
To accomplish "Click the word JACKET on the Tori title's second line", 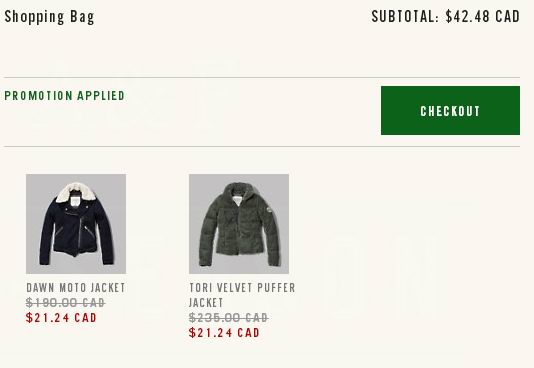I will [x=206, y=303].
